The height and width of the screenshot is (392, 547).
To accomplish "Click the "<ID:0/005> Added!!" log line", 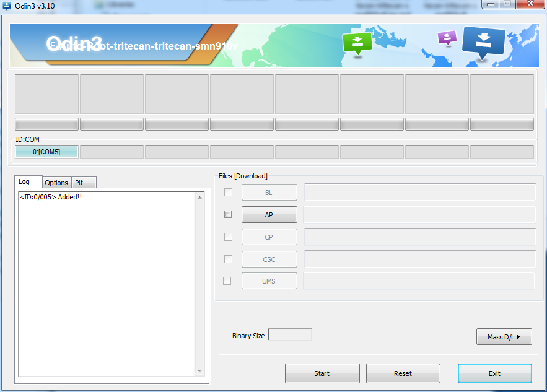I will (x=51, y=197).
